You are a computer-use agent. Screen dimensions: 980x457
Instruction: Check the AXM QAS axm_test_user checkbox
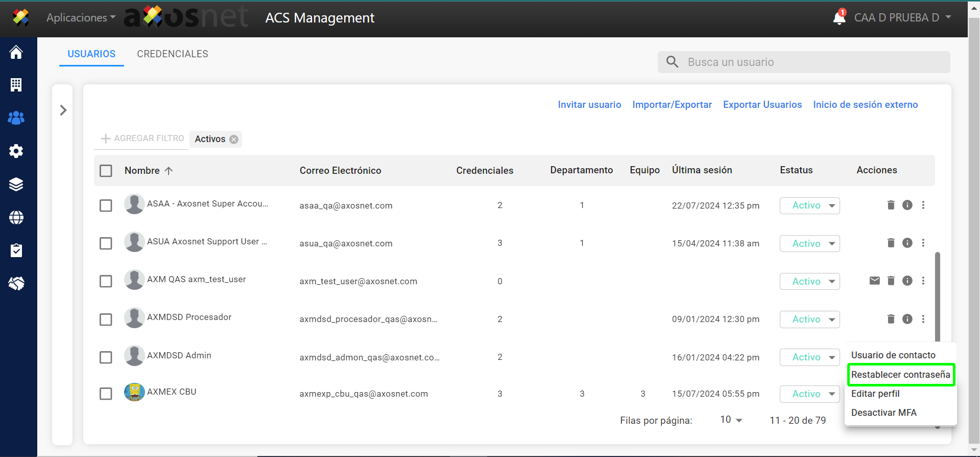[106, 281]
